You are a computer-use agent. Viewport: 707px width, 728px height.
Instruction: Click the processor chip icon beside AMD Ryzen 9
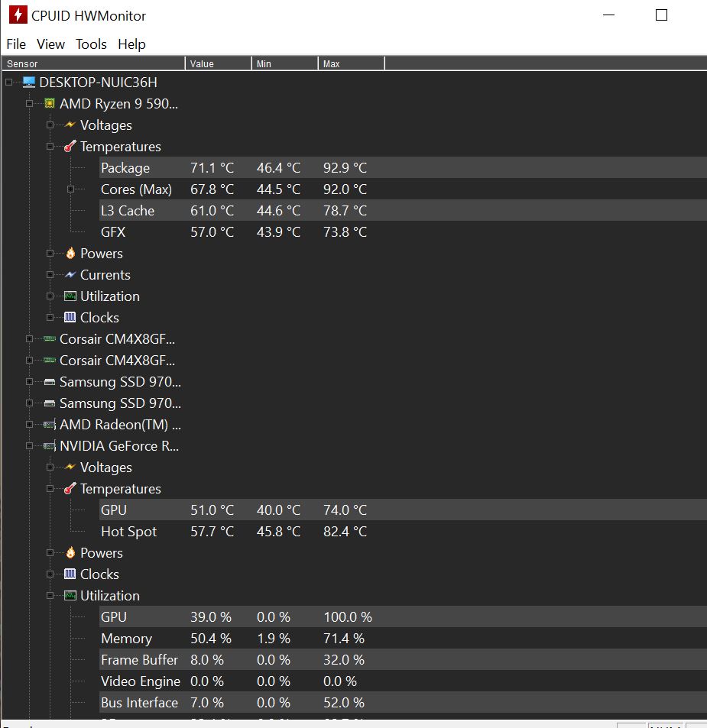pos(49,103)
